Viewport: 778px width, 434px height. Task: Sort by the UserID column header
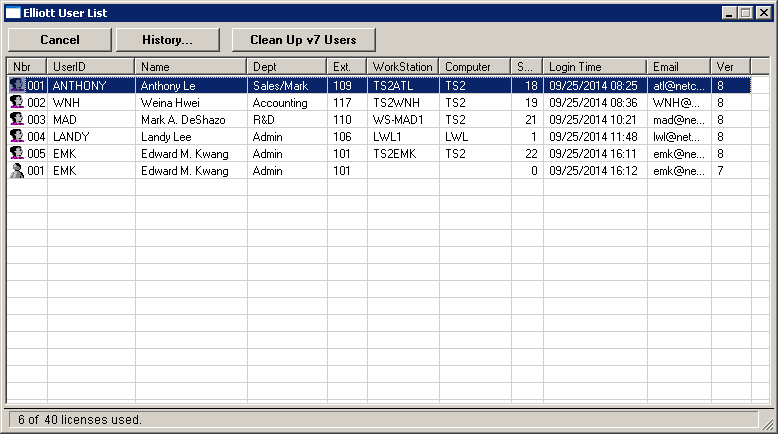tap(90, 66)
